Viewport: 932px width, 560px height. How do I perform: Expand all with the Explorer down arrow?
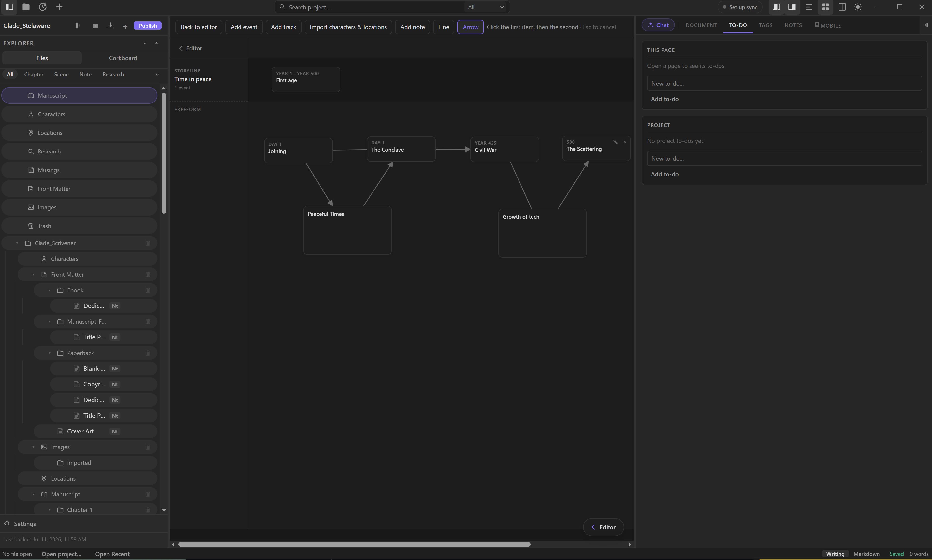(144, 43)
